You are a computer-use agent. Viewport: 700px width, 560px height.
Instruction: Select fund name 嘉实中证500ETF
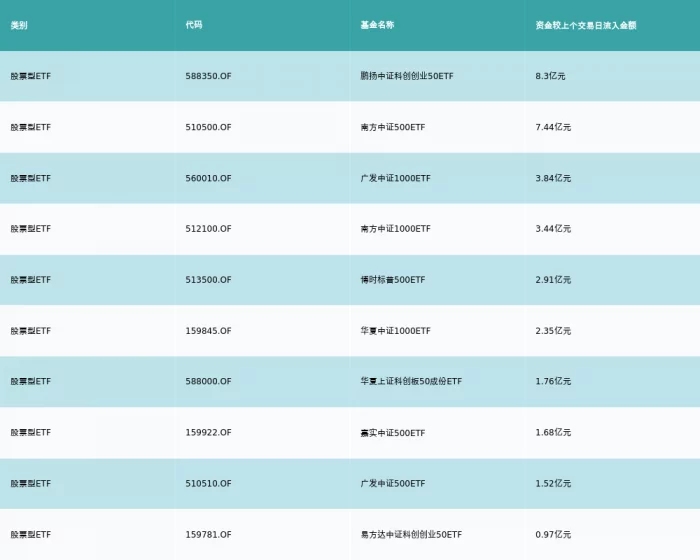point(393,433)
